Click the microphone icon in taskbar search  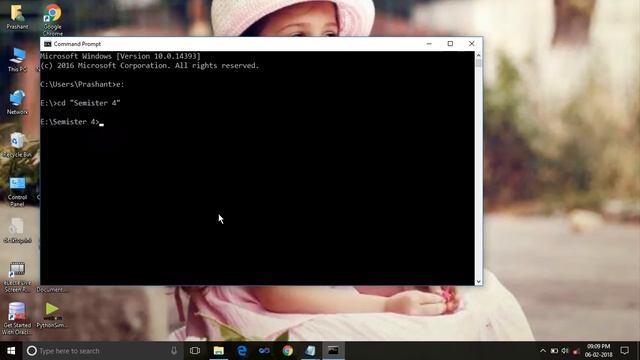pos(174,351)
